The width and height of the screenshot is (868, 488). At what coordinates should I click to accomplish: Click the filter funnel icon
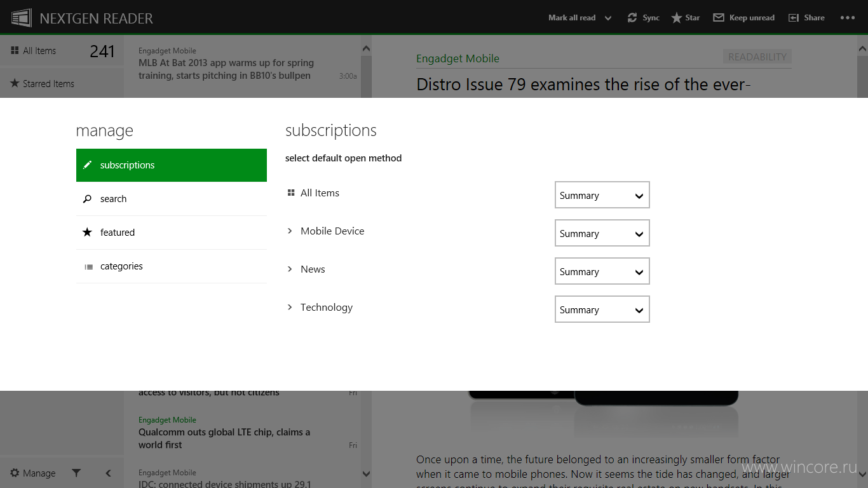pos(76,473)
